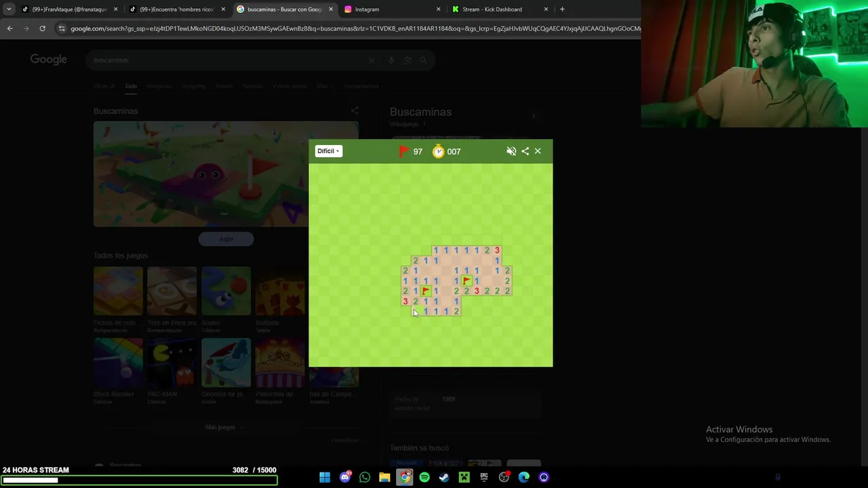
Task: Click the Jugar button under the game preview
Action: pyautogui.click(x=226, y=239)
